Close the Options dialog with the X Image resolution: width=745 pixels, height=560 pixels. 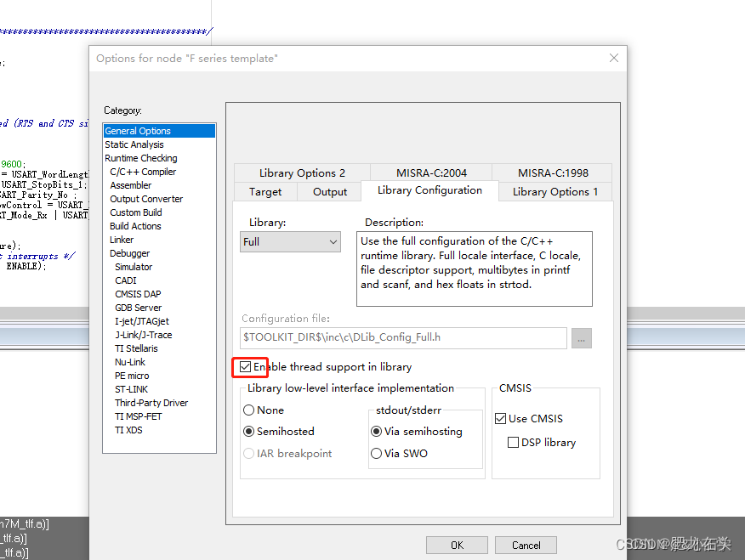coord(613,58)
